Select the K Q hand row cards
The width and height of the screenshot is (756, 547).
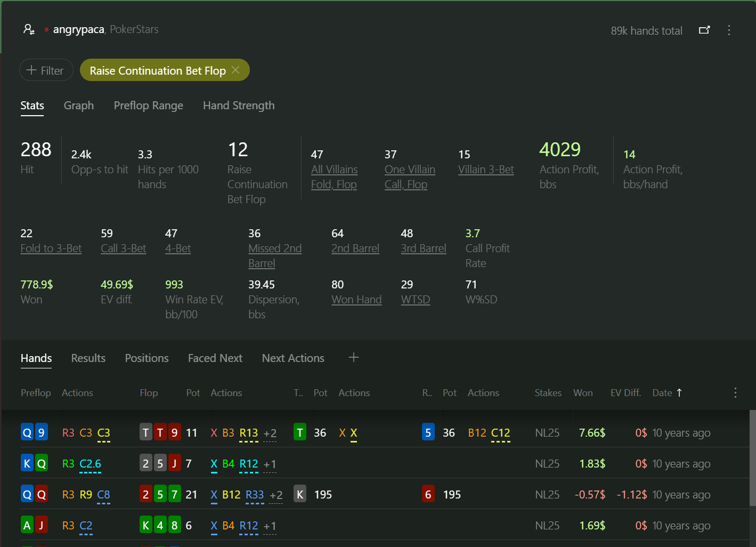tap(35, 463)
